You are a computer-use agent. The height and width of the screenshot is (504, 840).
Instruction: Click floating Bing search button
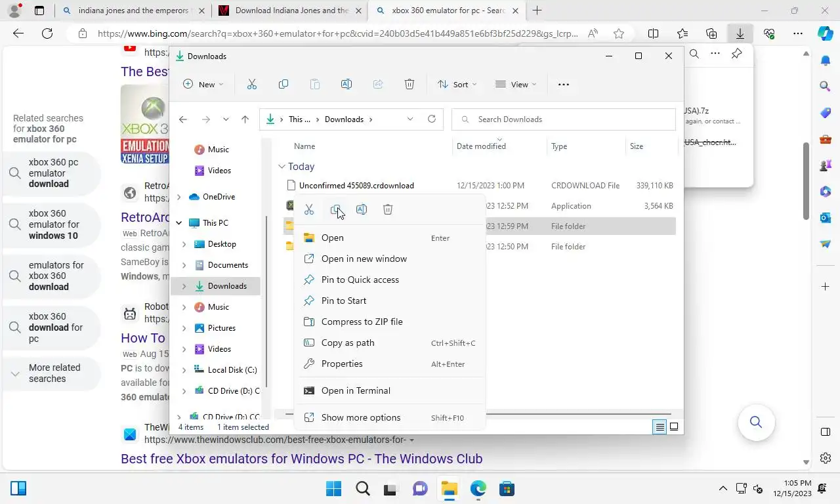point(756,422)
